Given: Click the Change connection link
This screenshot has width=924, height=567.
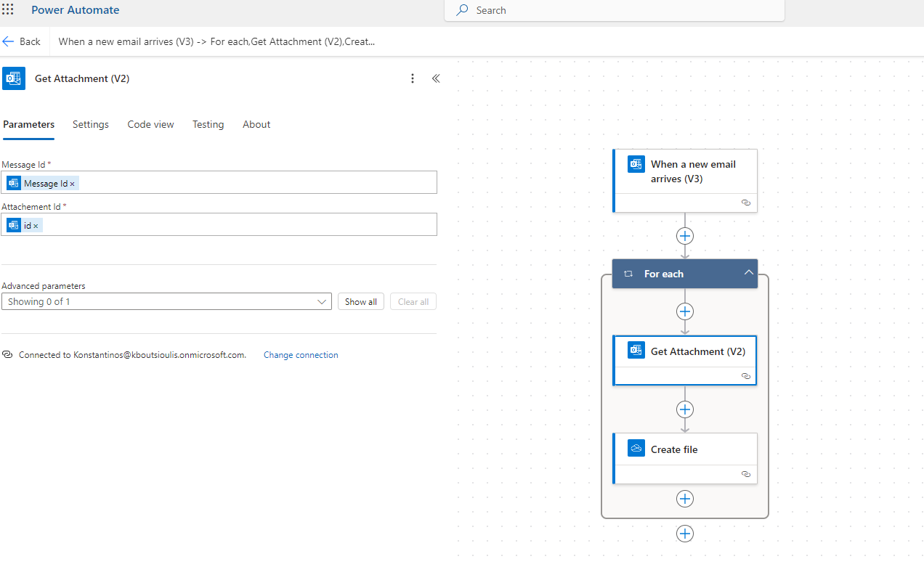Looking at the screenshot, I should coord(301,355).
